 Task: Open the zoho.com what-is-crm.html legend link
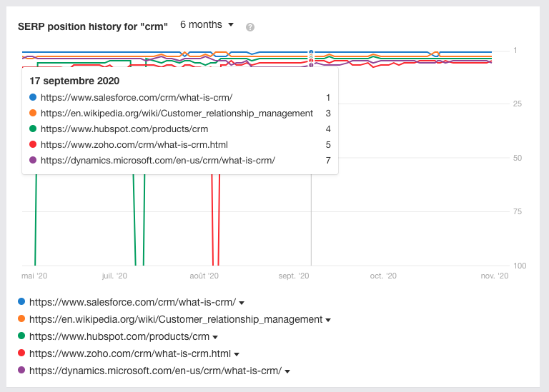[130, 353]
